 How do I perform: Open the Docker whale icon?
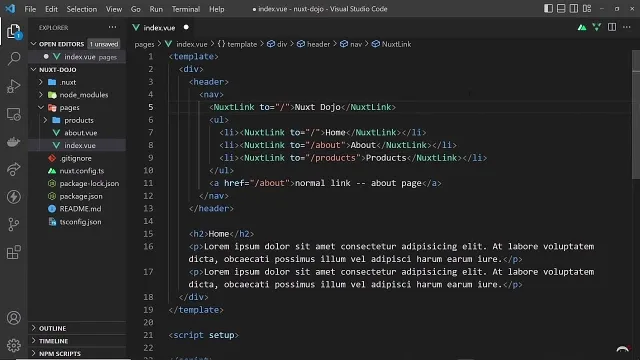(x=13, y=142)
